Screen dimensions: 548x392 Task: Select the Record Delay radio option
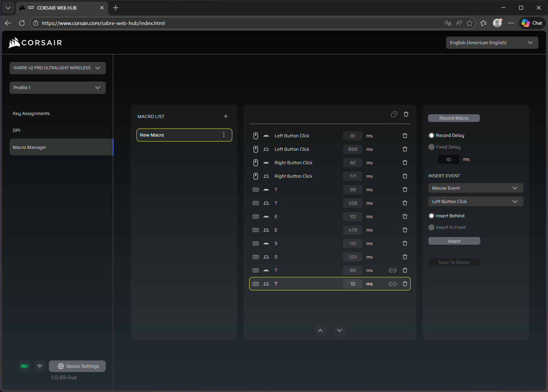[x=431, y=135]
